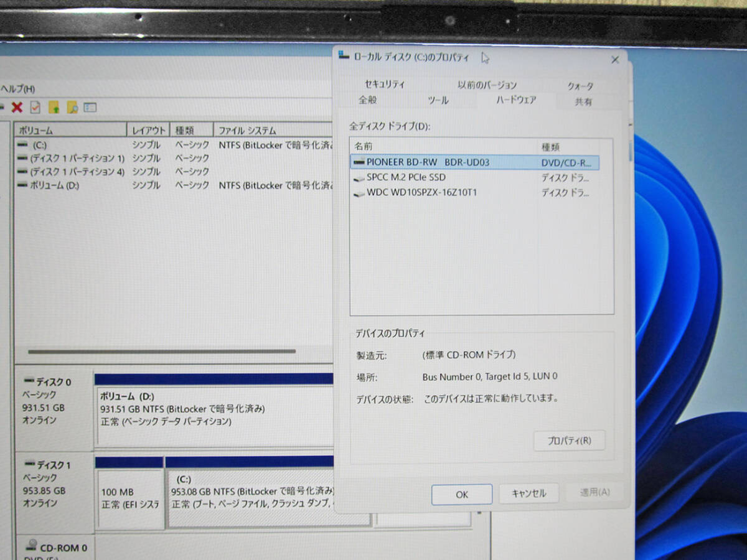This screenshot has height=560, width=747.
Task: Click シンプル layout cell in (C:) row
Action: tap(146, 144)
